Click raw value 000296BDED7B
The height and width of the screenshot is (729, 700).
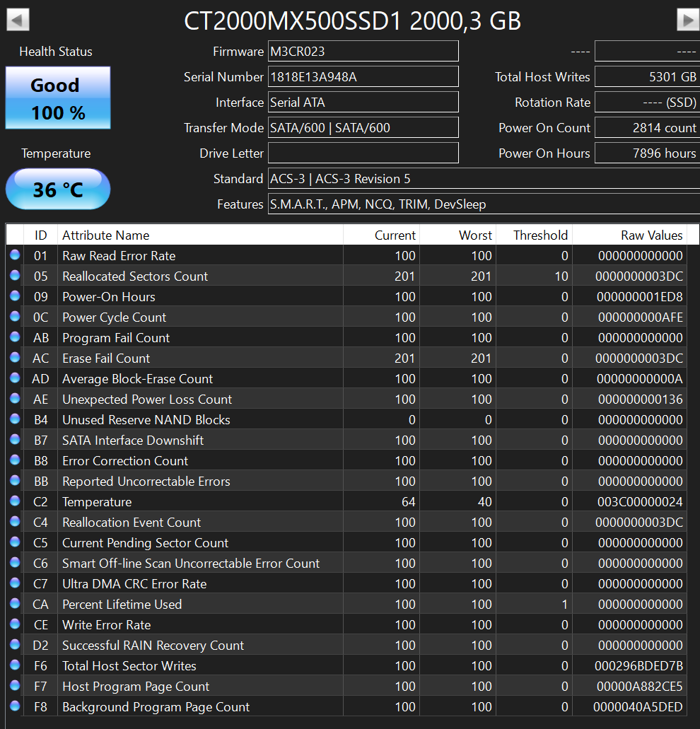tap(638, 666)
